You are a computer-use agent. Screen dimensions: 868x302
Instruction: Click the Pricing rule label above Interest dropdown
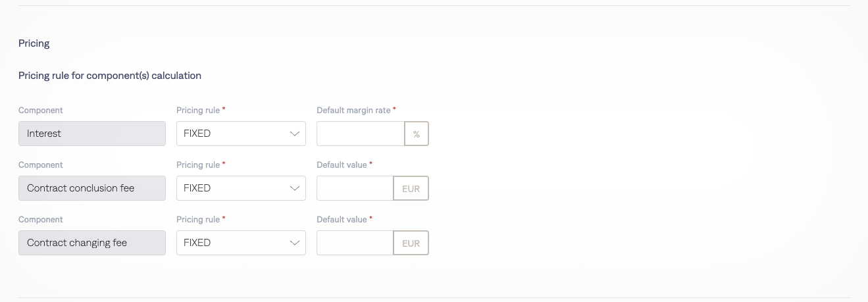[x=199, y=111]
